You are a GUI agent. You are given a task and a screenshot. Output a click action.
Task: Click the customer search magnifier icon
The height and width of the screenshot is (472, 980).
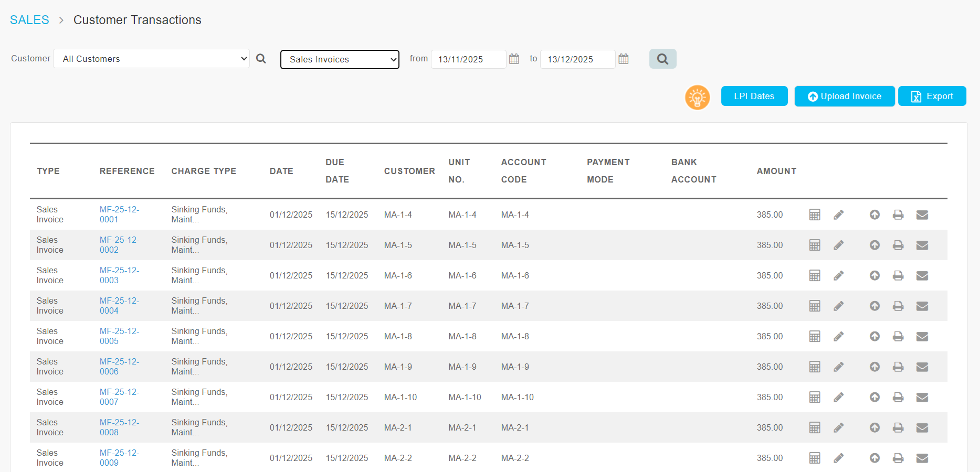[x=261, y=59]
